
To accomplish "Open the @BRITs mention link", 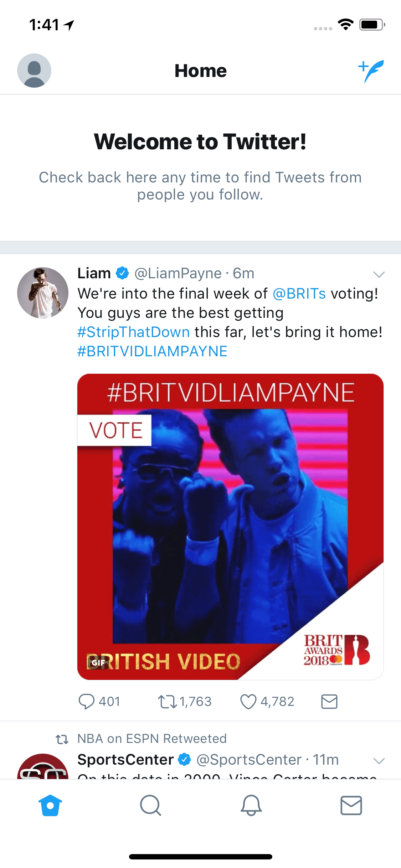I will coord(299,294).
